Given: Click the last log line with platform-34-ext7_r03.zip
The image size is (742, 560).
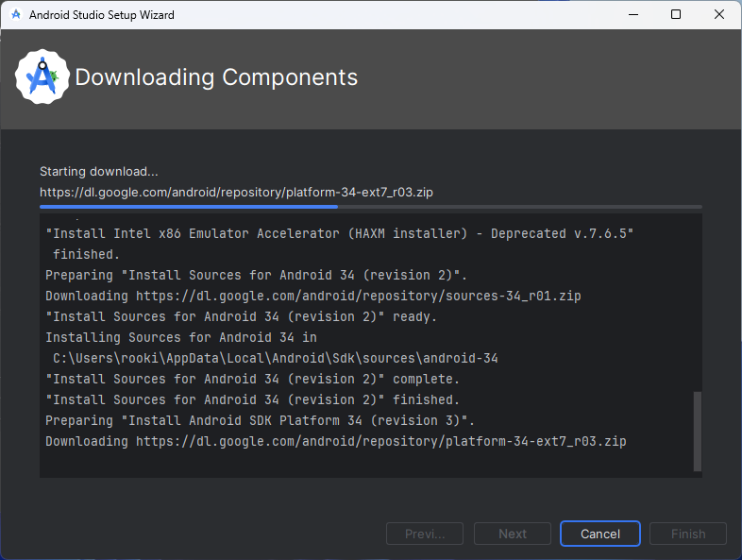Looking at the screenshot, I should point(336,442).
